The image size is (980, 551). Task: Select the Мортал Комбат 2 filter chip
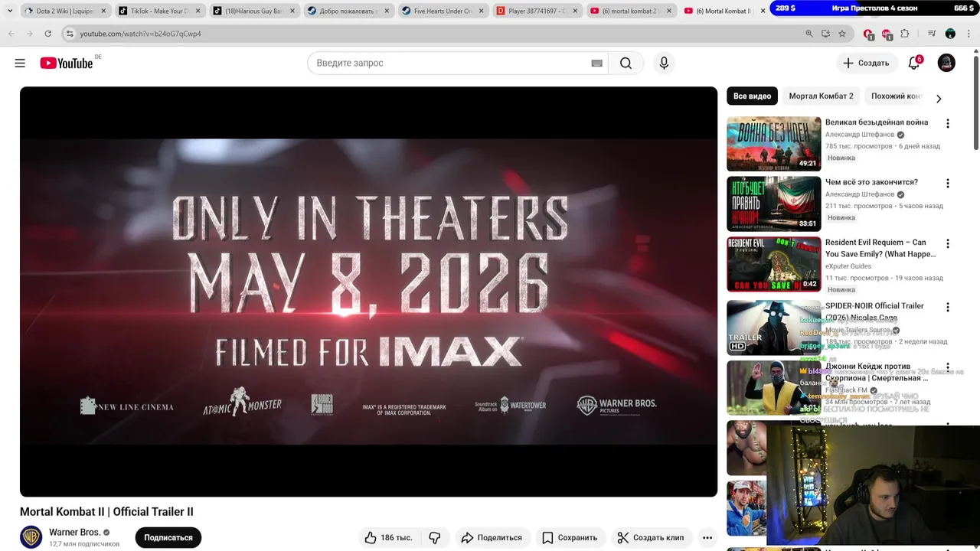(x=821, y=96)
